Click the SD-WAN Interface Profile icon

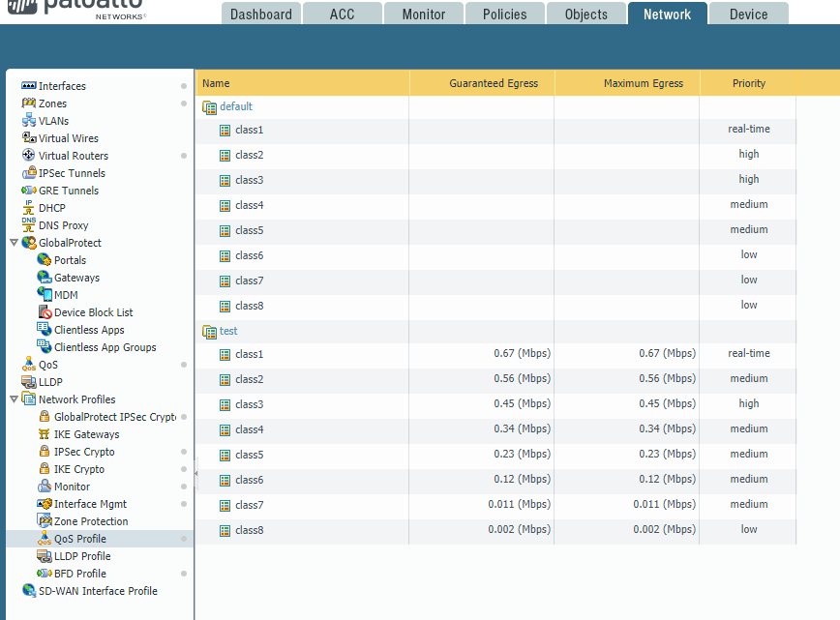pyautogui.click(x=29, y=591)
